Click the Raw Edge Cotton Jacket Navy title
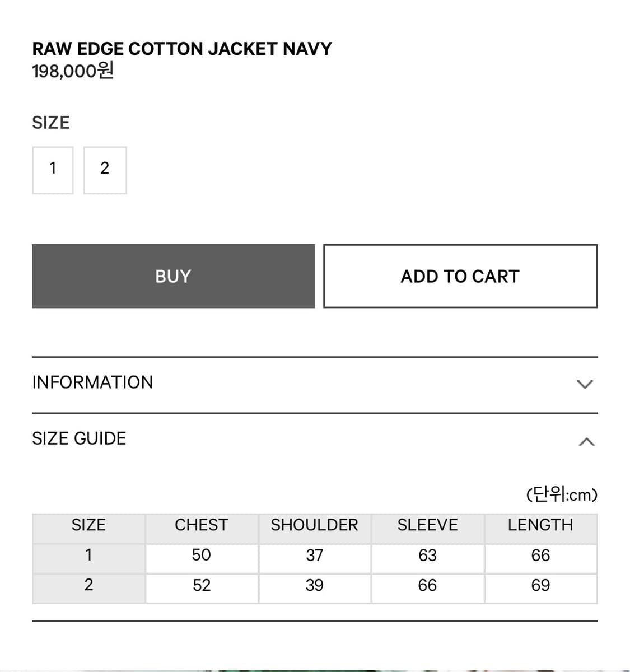This screenshot has width=630, height=672. (182, 49)
